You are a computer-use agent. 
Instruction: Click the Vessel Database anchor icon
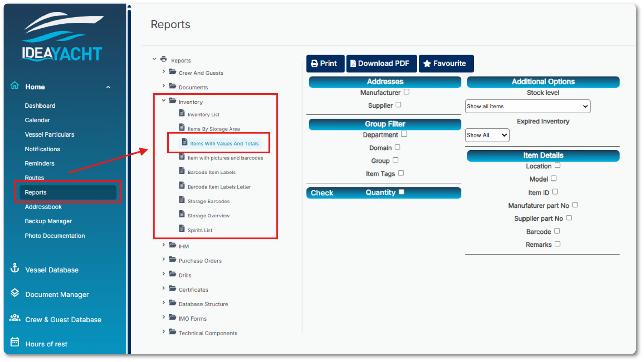coord(15,268)
